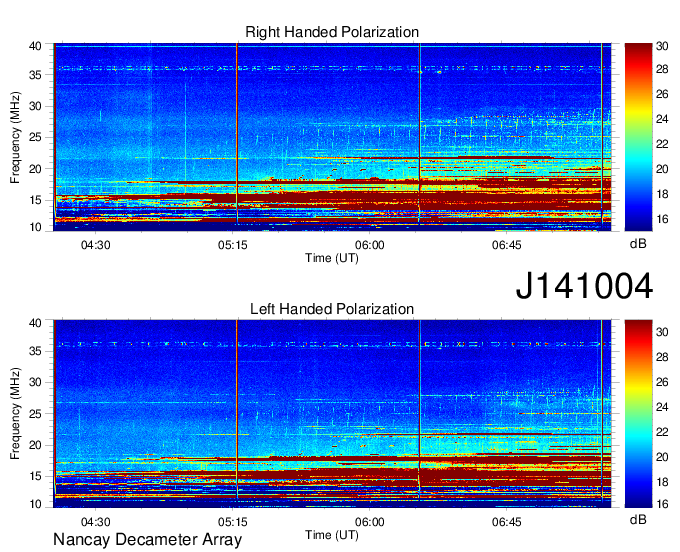The width and height of the screenshot is (680, 552).
Task: Click the 40 MHz tick label on bottom plot
Action: (x=35, y=323)
